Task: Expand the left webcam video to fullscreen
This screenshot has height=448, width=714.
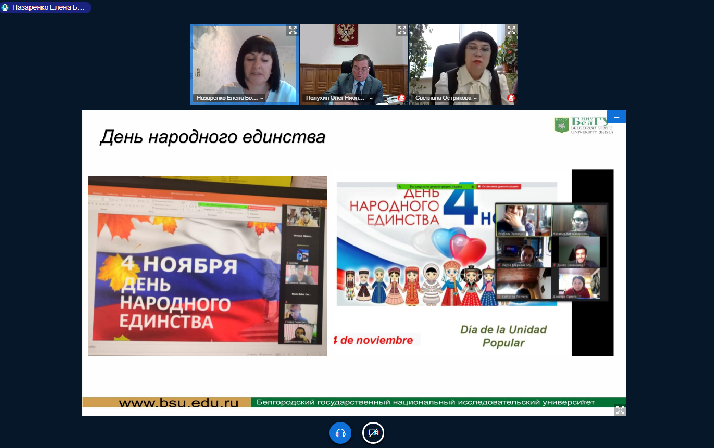Action: 292,31
